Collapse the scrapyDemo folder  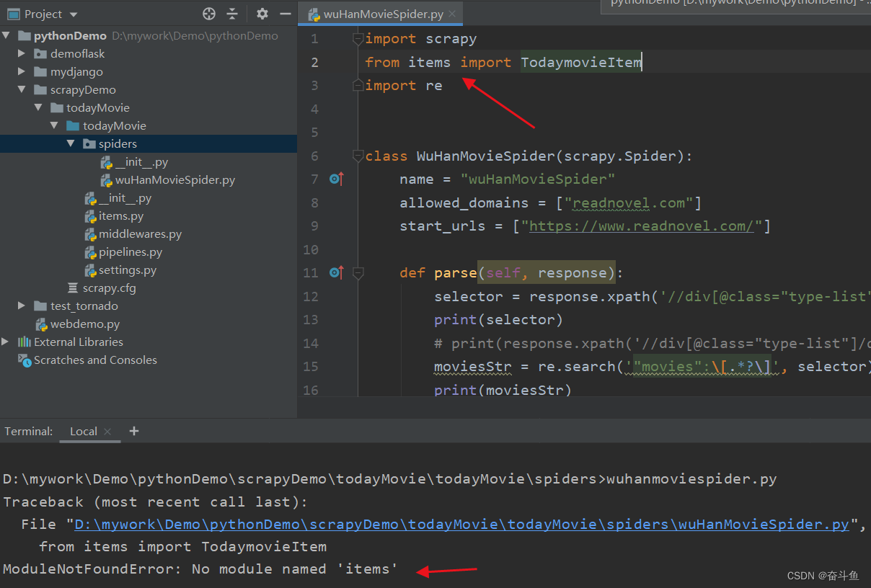[22, 90]
